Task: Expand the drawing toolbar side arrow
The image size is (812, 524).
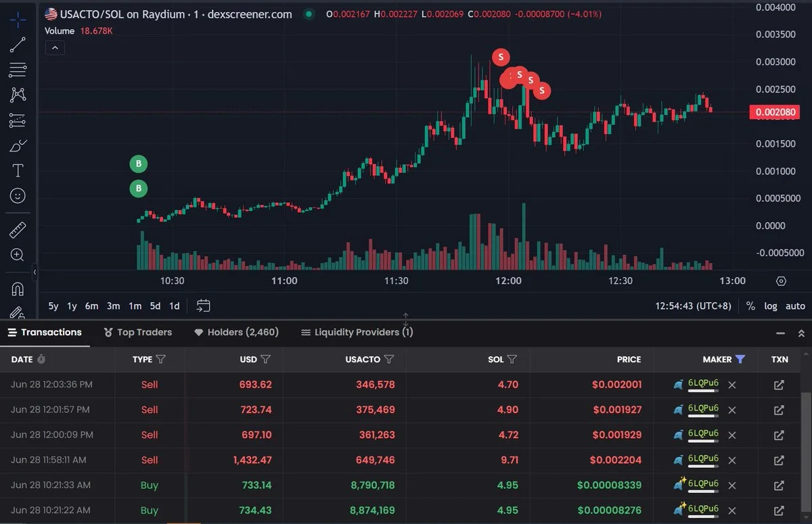Action: tap(35, 272)
